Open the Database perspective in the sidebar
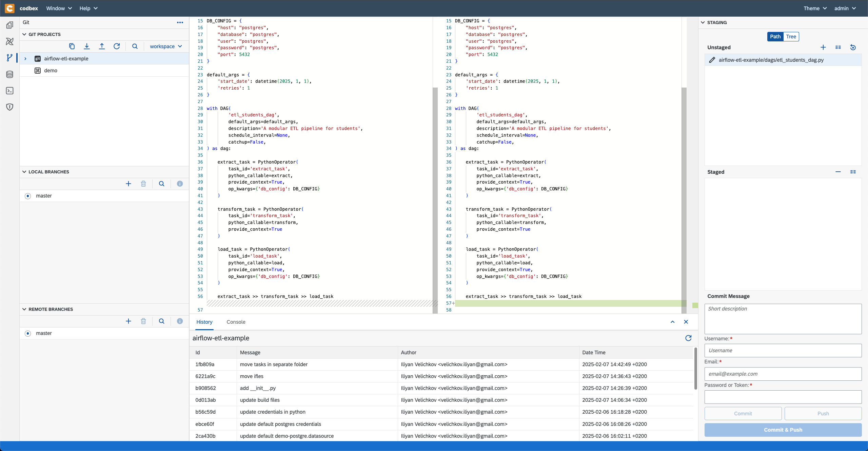 [x=10, y=75]
